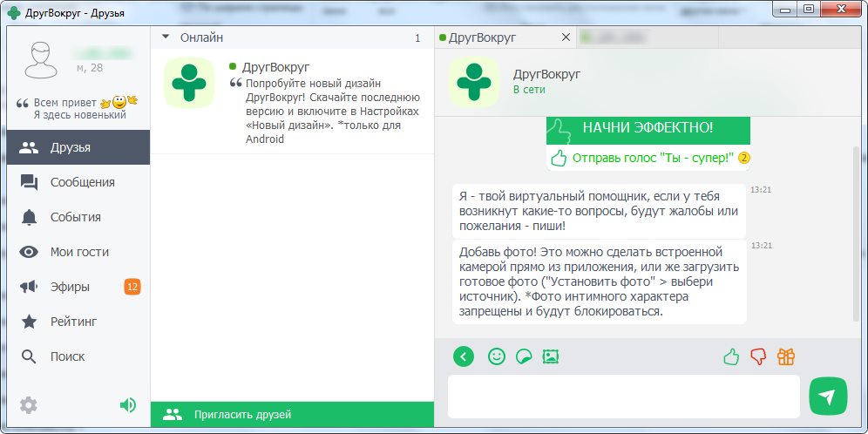The image size is (868, 434).
Task: Toggle sound speaker icon
Action: pyautogui.click(x=128, y=406)
